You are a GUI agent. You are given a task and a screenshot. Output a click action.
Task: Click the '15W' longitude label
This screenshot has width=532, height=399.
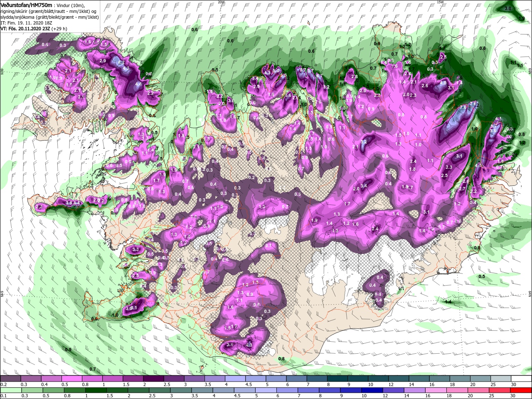440,2
